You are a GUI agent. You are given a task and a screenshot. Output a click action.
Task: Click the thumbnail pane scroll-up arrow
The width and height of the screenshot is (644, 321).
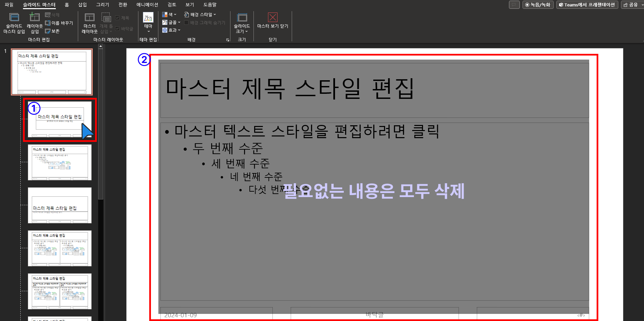click(101, 46)
